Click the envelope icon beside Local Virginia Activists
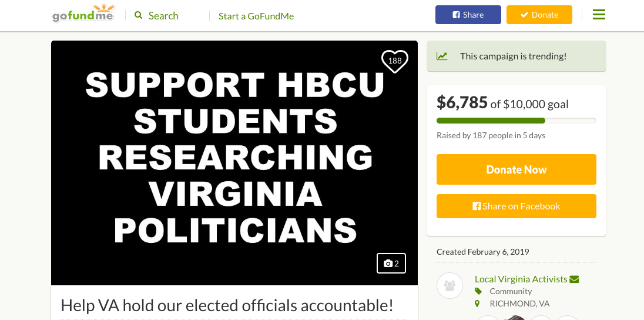 574,279
